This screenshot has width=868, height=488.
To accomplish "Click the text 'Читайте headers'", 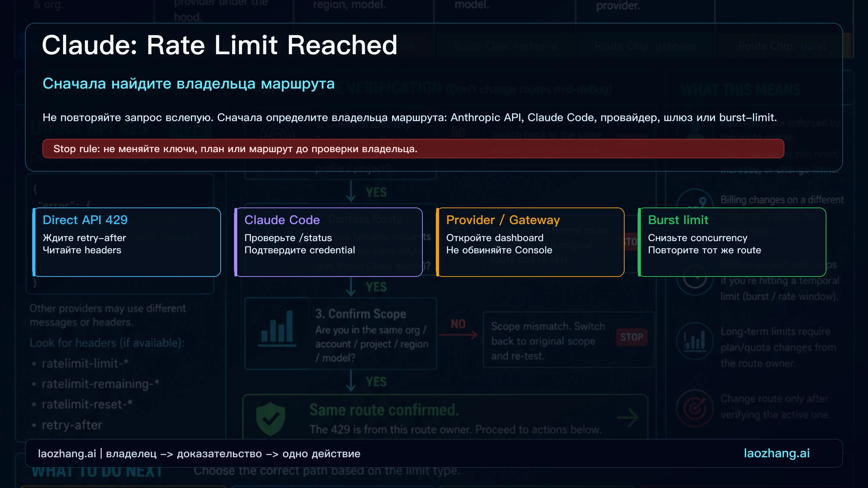I will coord(82,250).
